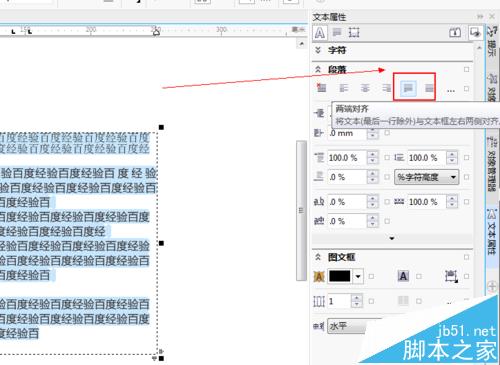
Task: Toggle the style square beside black color swatch
Action: (371, 276)
